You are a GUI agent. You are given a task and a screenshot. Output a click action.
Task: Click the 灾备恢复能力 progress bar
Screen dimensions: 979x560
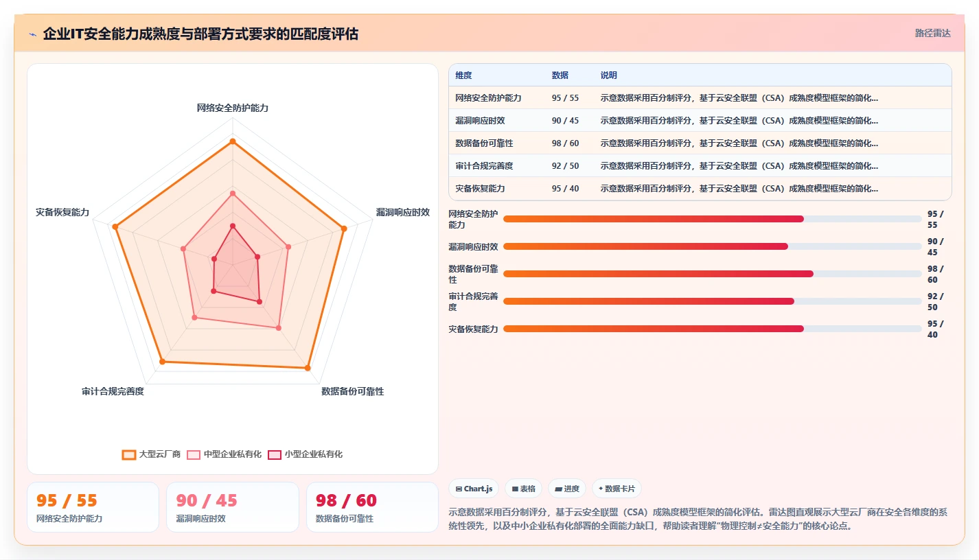pyautogui.click(x=712, y=329)
